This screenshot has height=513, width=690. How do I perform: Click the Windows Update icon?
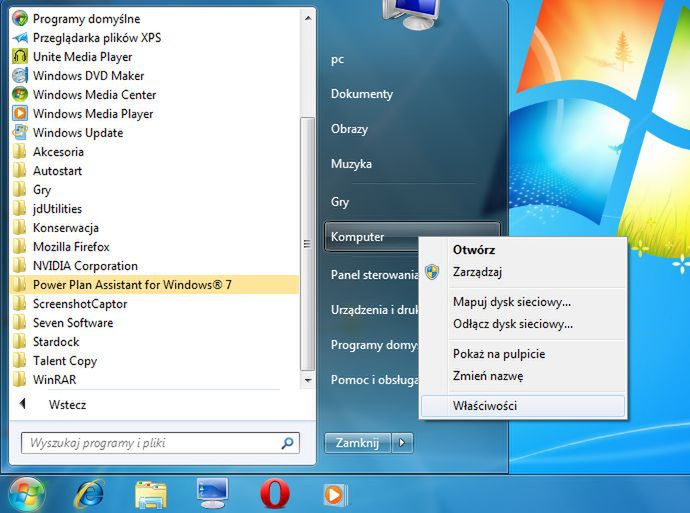[20, 132]
